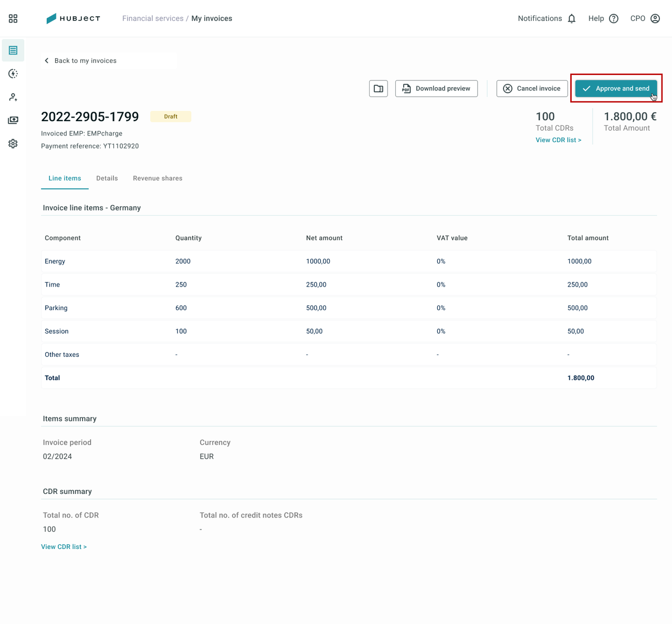Viewport: 672px width, 624px height.
Task: Open the charging clock sidebar icon
Action: [13, 74]
